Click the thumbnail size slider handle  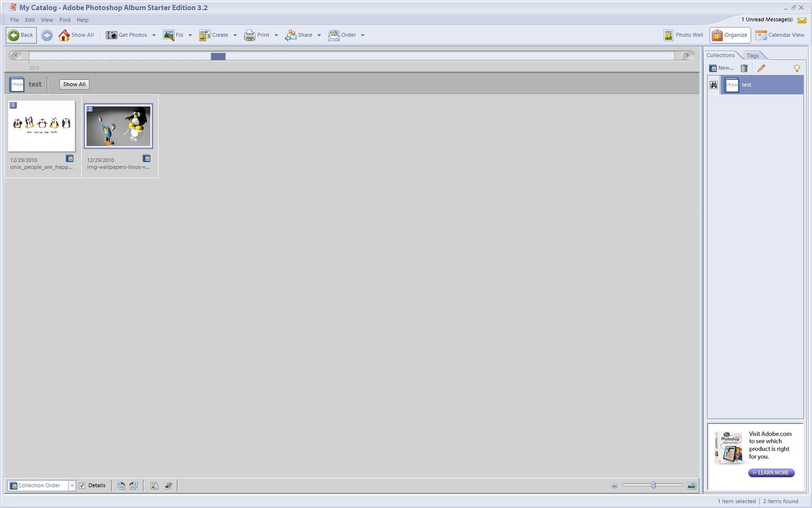coord(653,485)
